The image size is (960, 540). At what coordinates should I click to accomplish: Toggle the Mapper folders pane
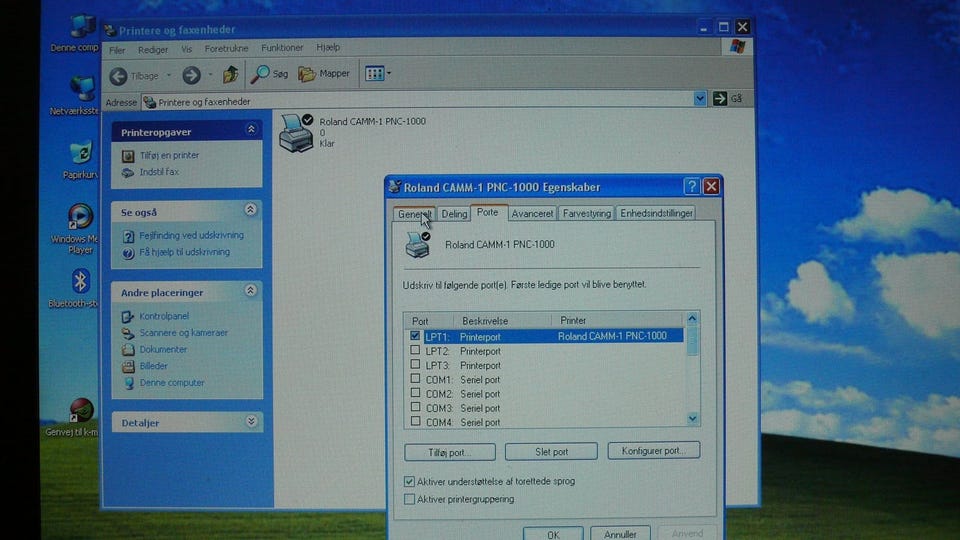click(x=323, y=73)
